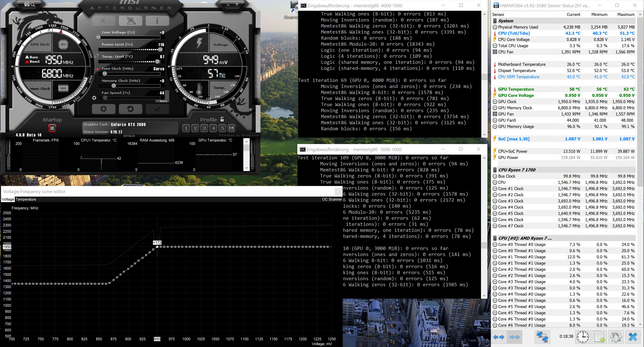
Task: Select profile slot 3
Action: pos(204,128)
